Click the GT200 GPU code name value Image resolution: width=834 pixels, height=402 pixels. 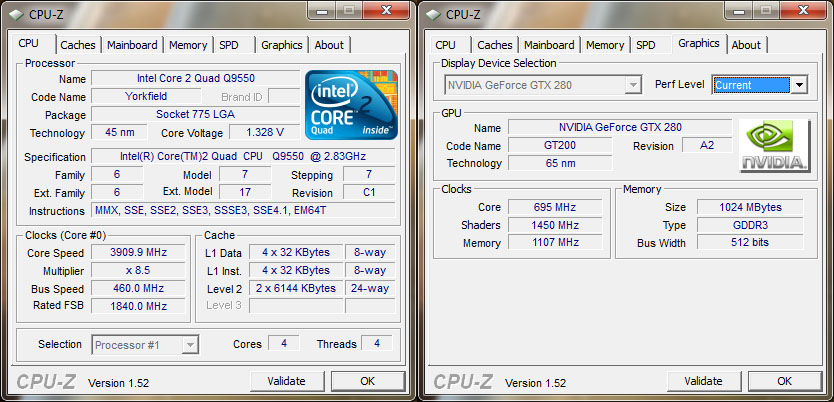pyautogui.click(x=560, y=145)
